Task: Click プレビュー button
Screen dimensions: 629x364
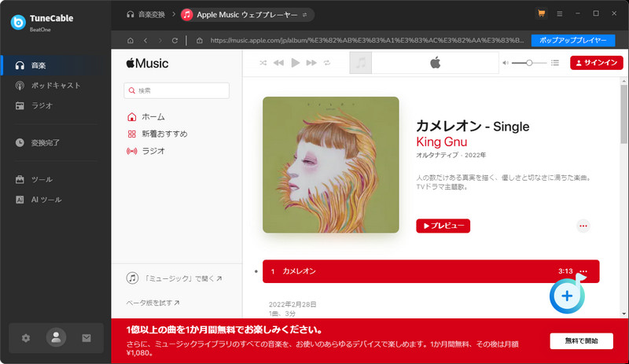Action: 443,226
